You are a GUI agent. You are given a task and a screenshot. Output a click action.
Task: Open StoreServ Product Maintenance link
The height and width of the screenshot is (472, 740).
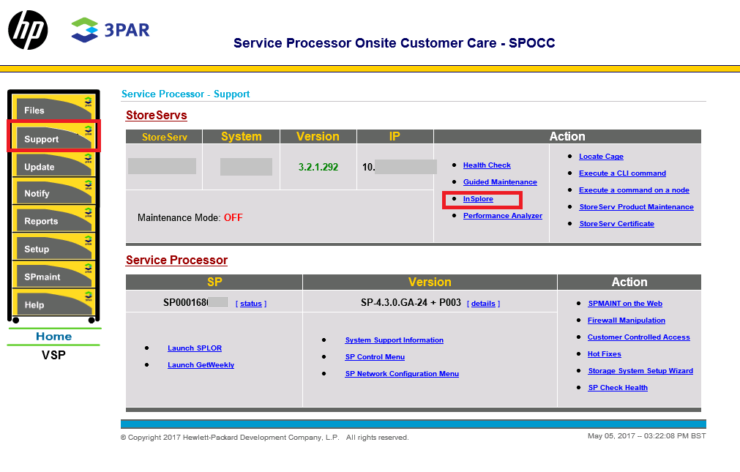click(636, 207)
